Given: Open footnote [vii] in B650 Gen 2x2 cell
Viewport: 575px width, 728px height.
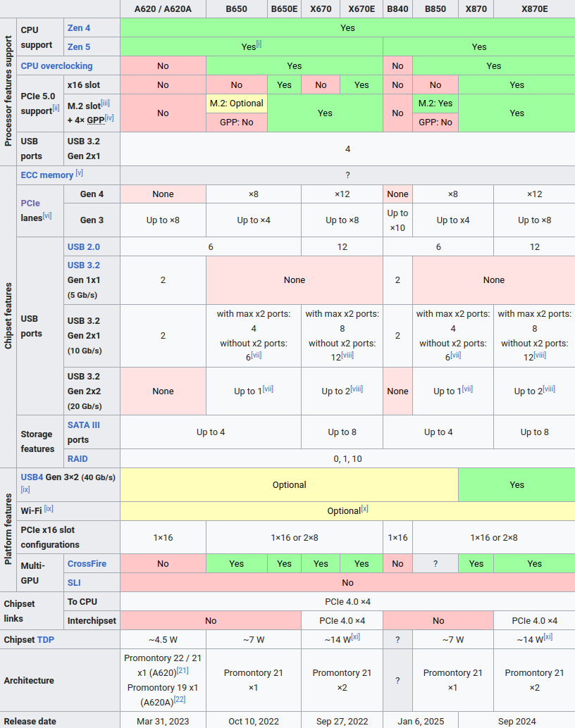Looking at the screenshot, I should pyautogui.click(x=268, y=389).
